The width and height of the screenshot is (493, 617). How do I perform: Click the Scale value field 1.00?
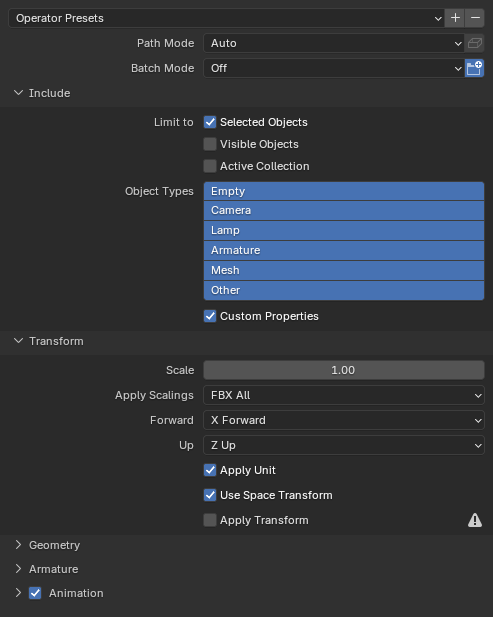343,370
